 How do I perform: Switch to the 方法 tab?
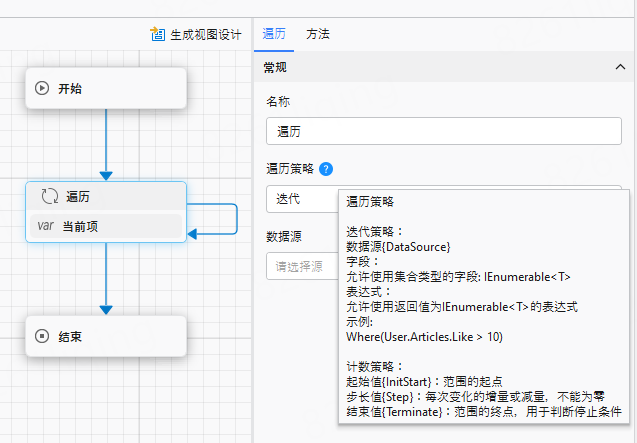[x=318, y=34]
